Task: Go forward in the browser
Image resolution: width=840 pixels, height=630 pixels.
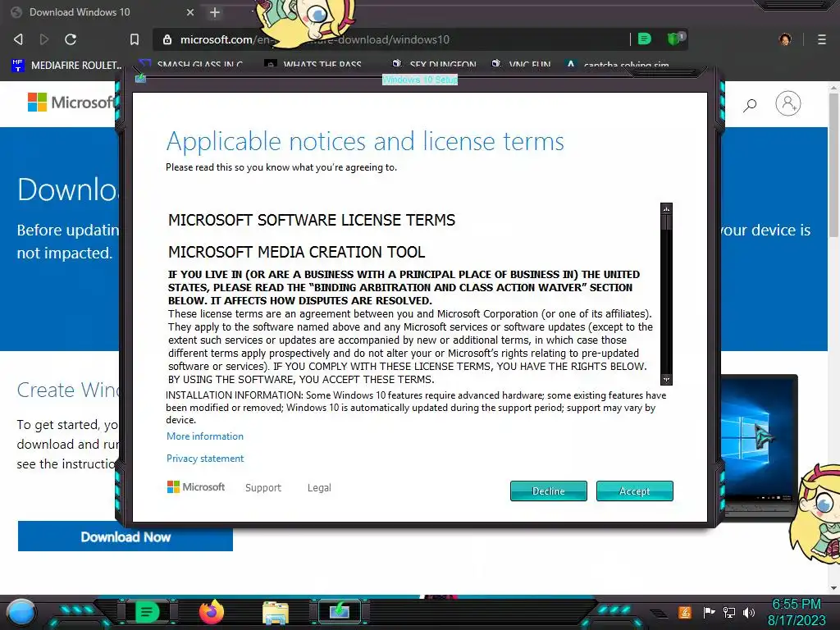Action: (44, 39)
